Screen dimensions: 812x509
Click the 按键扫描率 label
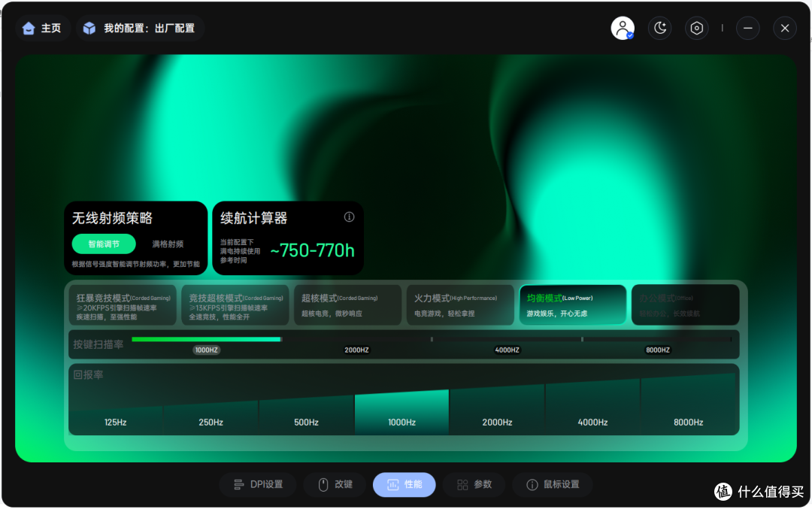click(x=98, y=344)
